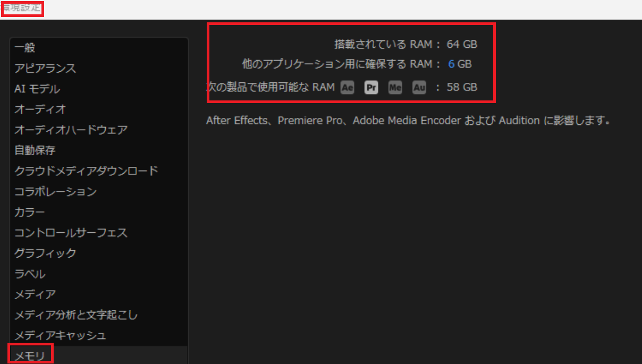Screen dimensions: 642x364
Task: Click the After Effects (Ae) icon
Action: tap(347, 87)
